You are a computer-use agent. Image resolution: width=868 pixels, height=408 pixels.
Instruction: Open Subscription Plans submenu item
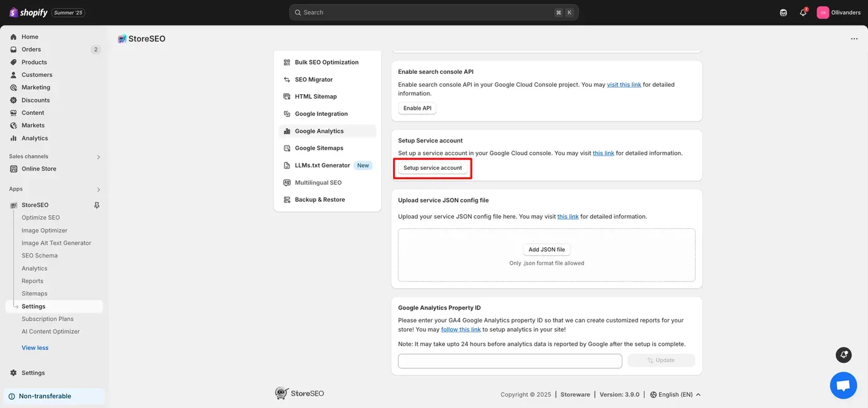(48, 319)
